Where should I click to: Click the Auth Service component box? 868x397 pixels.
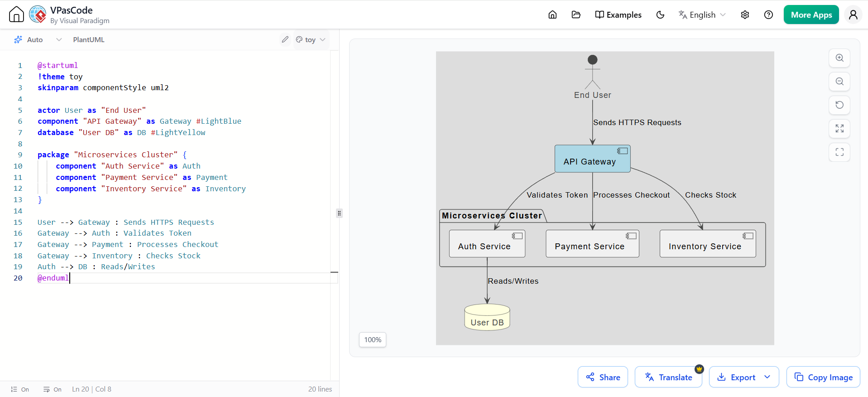(487, 244)
